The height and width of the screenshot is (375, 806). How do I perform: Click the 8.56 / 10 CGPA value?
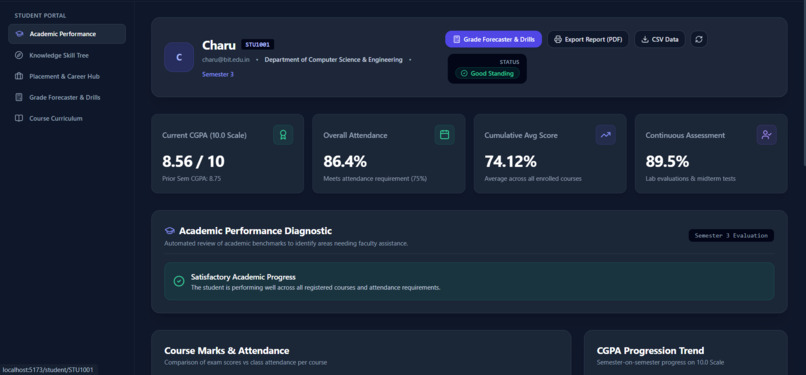193,161
